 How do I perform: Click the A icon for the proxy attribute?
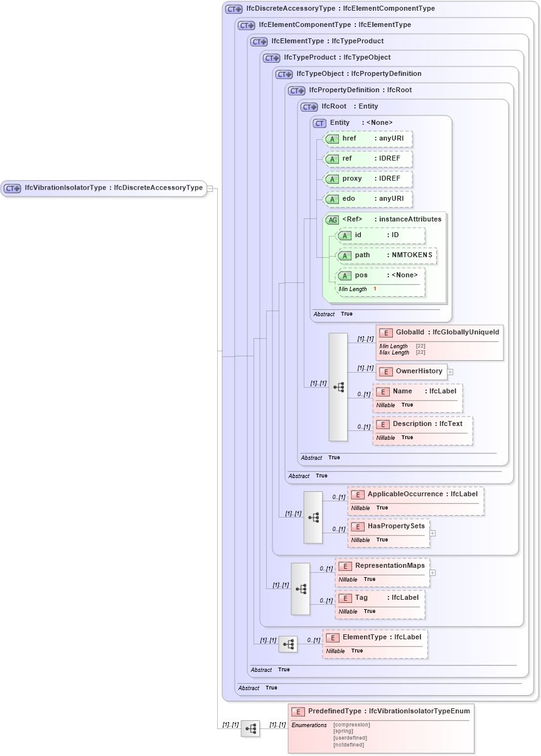333,179
